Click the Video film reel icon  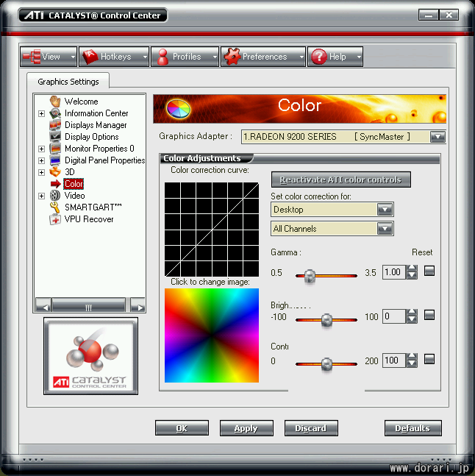(x=55, y=196)
